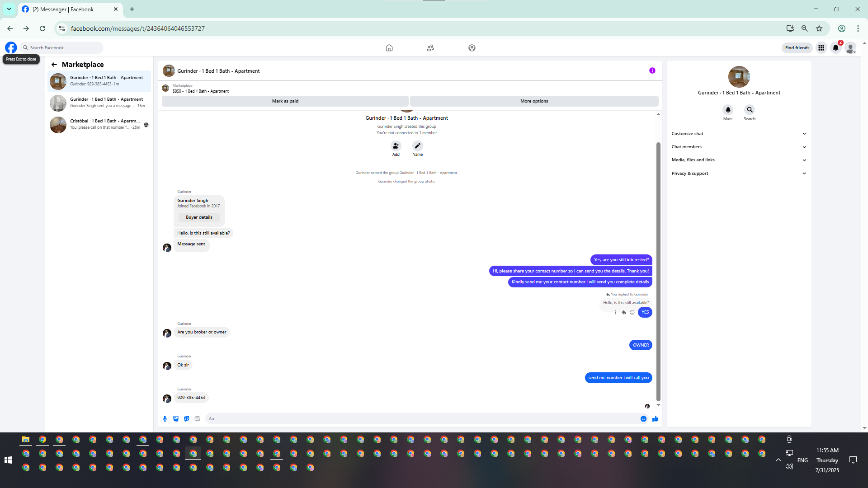Expand Privacy & support section
This screenshot has width=868, height=488.
[x=739, y=174]
